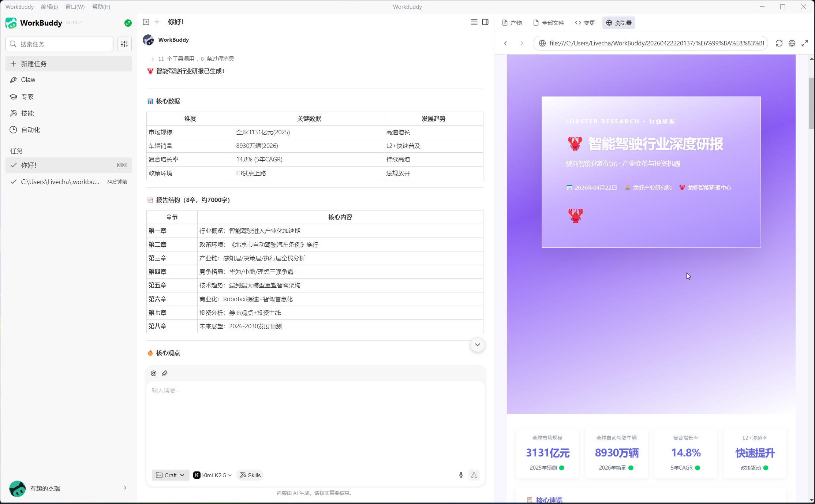Click the 第四章 row in report structure
The height and width of the screenshot is (504, 815).
tap(315, 272)
